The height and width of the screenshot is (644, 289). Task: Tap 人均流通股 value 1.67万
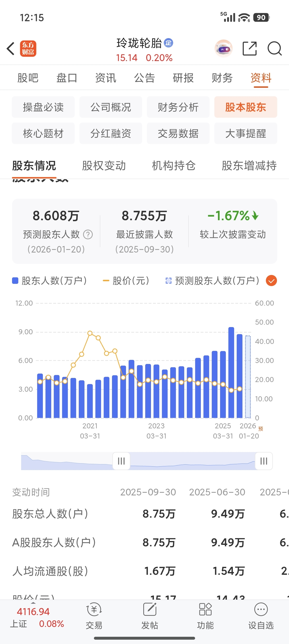(160, 571)
